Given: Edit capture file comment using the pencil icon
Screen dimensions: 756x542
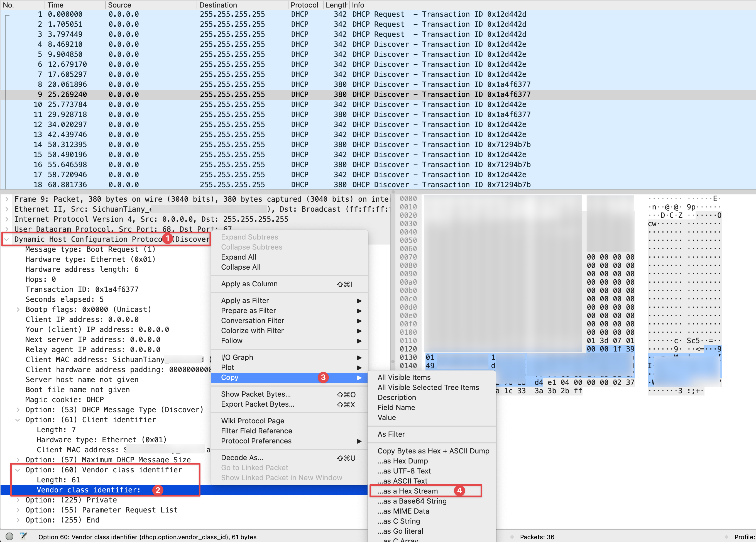Looking at the screenshot, I should tap(23, 537).
